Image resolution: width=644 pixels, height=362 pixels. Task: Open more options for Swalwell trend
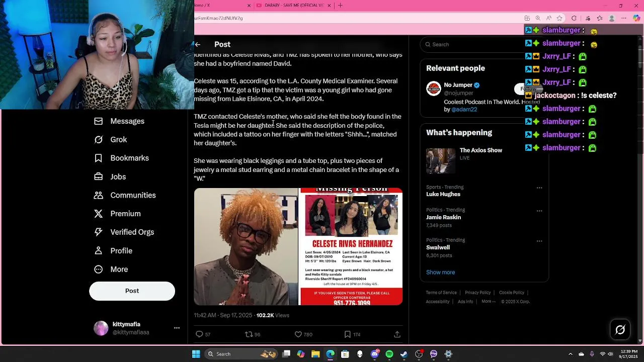pyautogui.click(x=539, y=241)
